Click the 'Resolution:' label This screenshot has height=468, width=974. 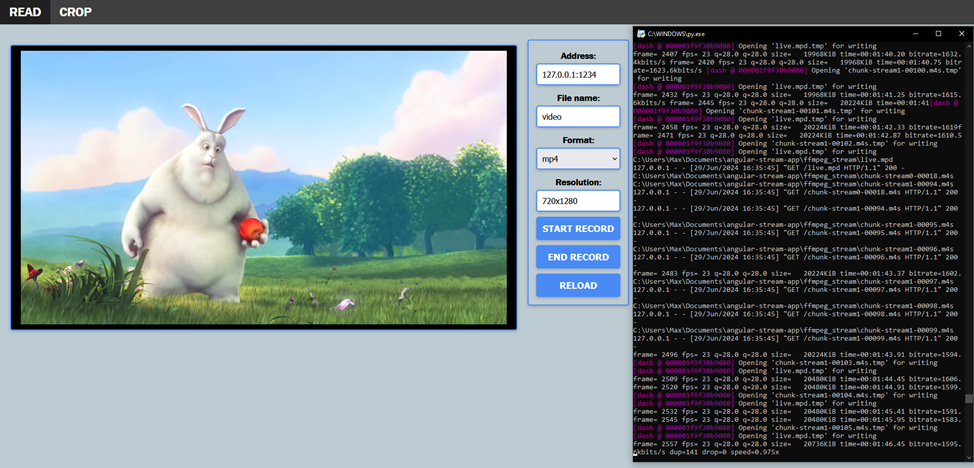pos(578,183)
